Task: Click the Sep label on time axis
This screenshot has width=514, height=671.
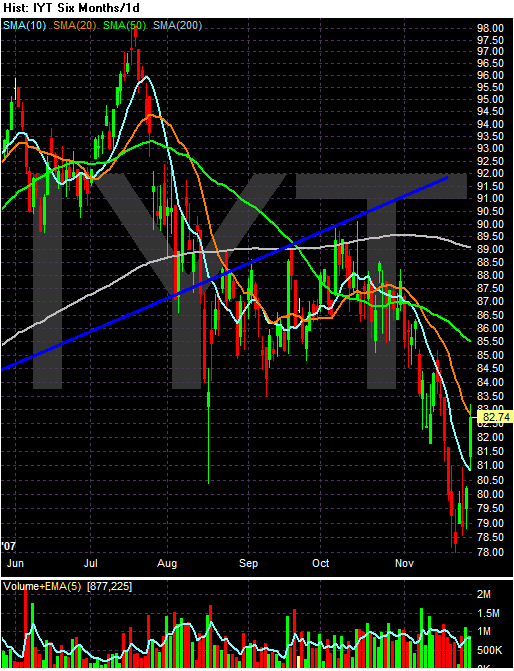Action: (248, 564)
